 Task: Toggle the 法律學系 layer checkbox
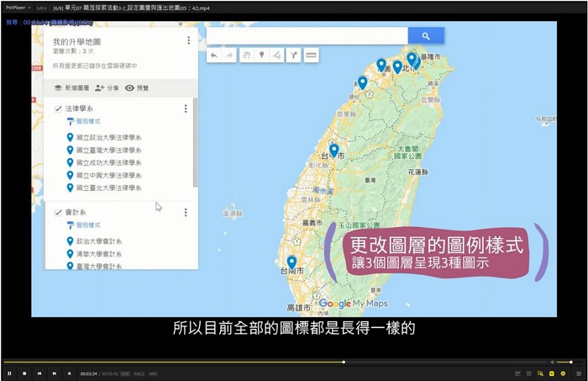pyautogui.click(x=58, y=109)
